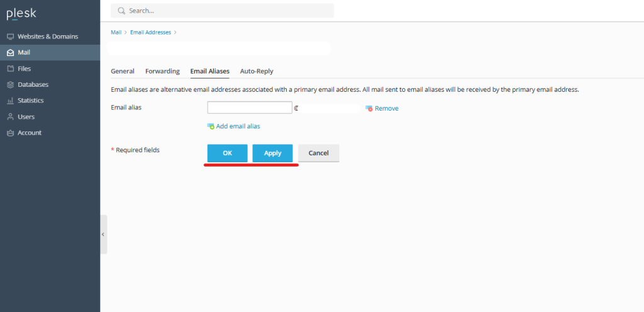Open the Mail section label

coord(24,53)
